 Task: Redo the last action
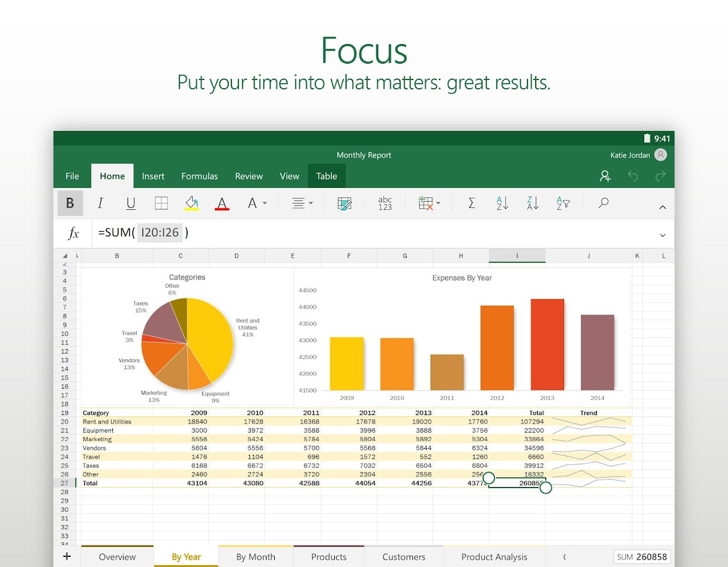click(661, 176)
